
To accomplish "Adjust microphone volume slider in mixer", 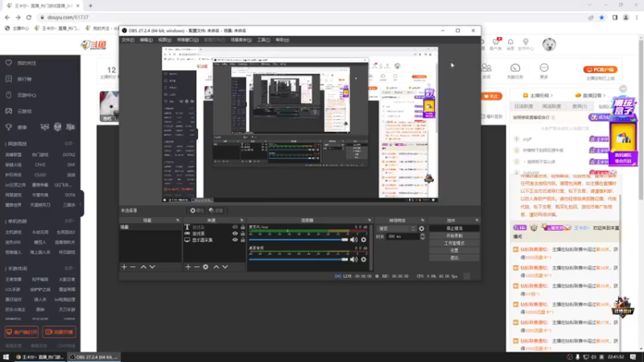I will point(299,240).
